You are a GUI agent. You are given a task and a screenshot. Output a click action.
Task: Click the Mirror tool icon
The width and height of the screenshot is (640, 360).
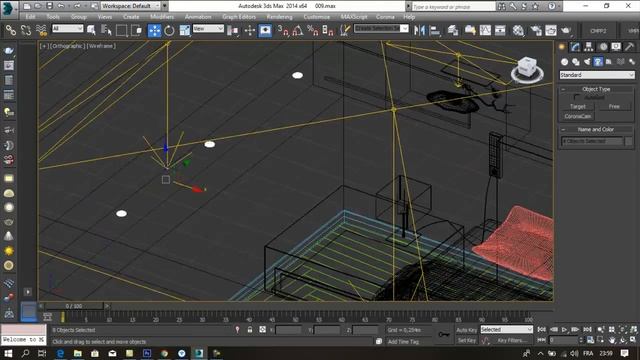[419, 30]
